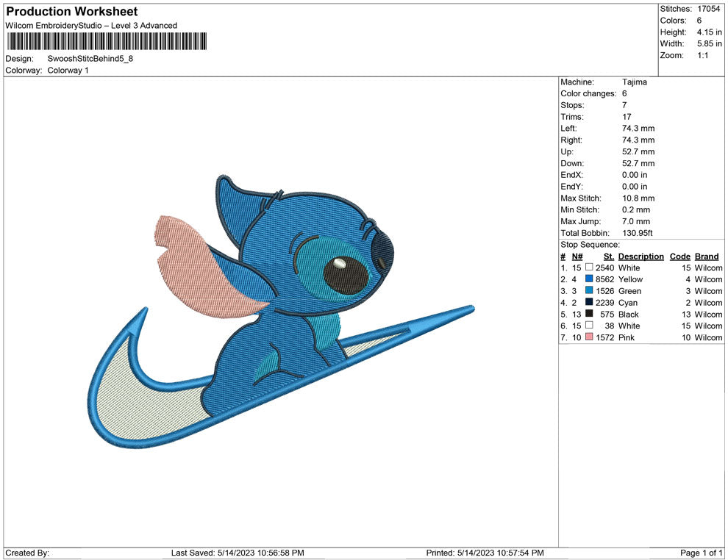Viewport: 728px width, 560px height.
Task: Click the 'Colorway 1' value
Action: pos(68,71)
